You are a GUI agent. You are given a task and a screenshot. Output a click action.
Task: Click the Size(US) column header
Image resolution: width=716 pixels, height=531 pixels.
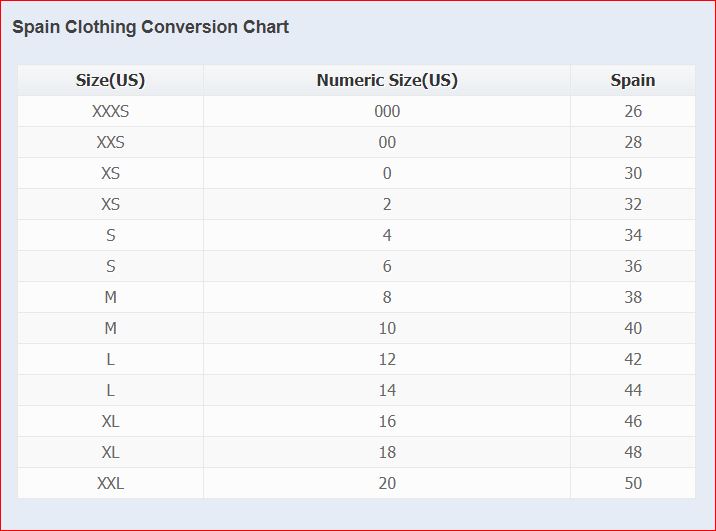(x=110, y=80)
